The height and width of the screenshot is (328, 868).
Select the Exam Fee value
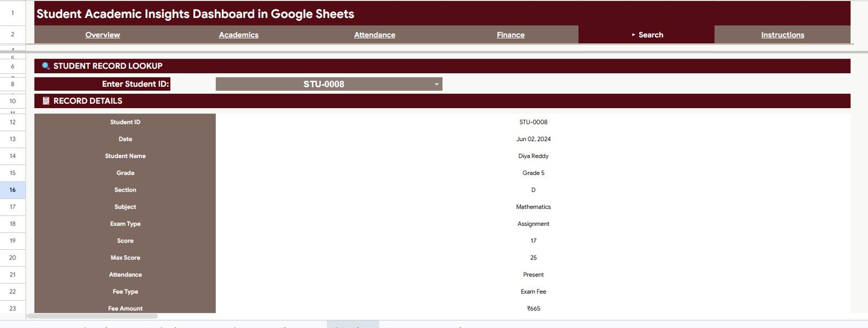point(533,292)
